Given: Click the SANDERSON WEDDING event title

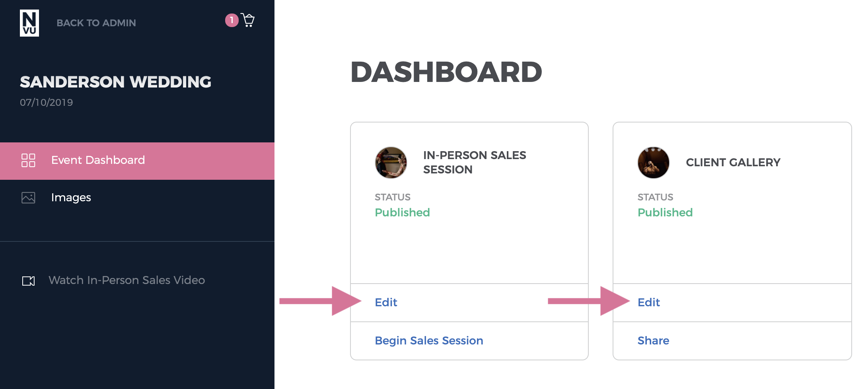Looking at the screenshot, I should tap(115, 82).
